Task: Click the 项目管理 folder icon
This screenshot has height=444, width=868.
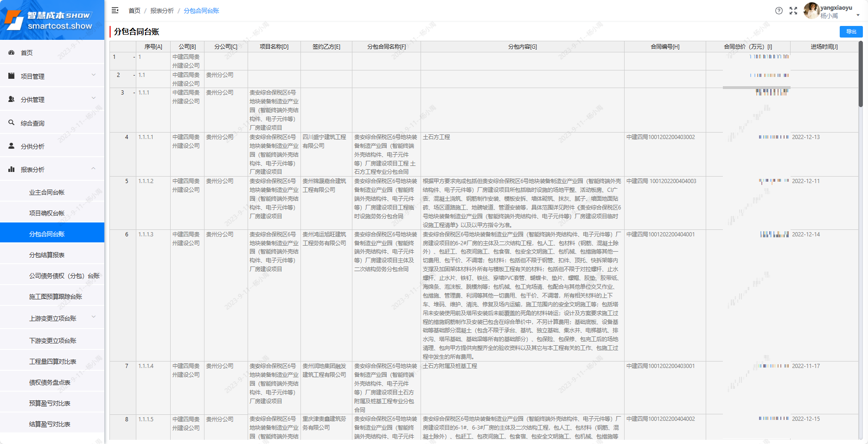Action: tap(12, 76)
